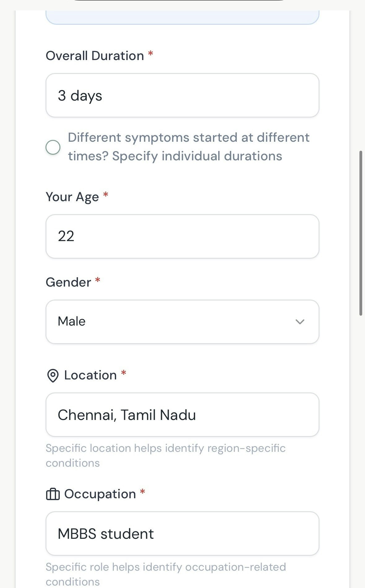This screenshot has height=588, width=365.
Task: Click the 'Gender' field label
Action: pyautogui.click(x=68, y=282)
